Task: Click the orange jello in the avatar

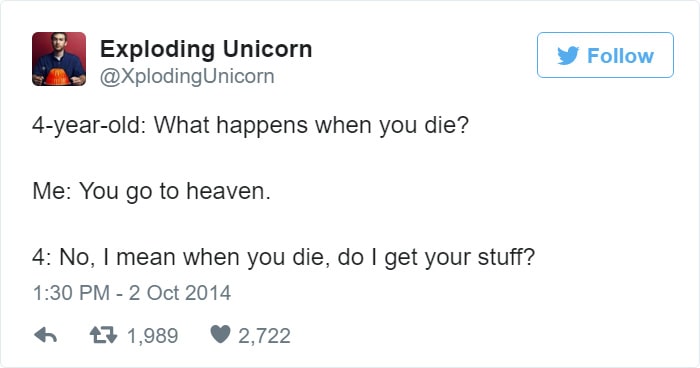Action: click(x=58, y=76)
